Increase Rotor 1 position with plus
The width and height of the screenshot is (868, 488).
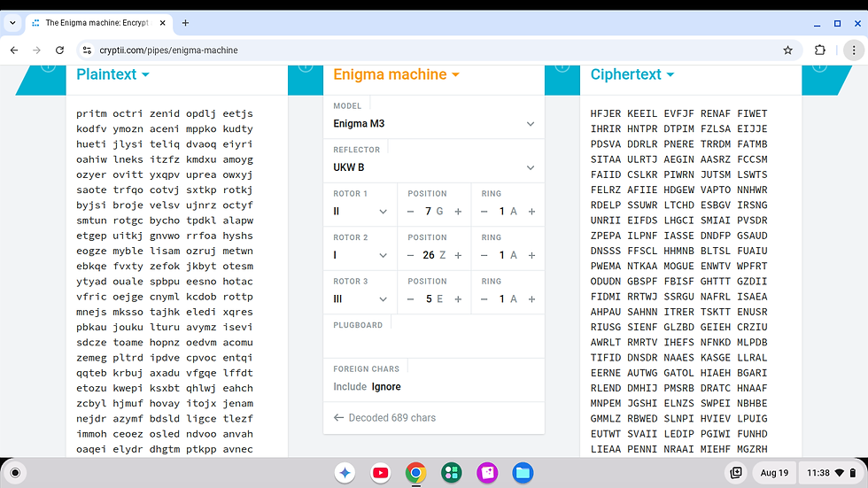pos(459,212)
